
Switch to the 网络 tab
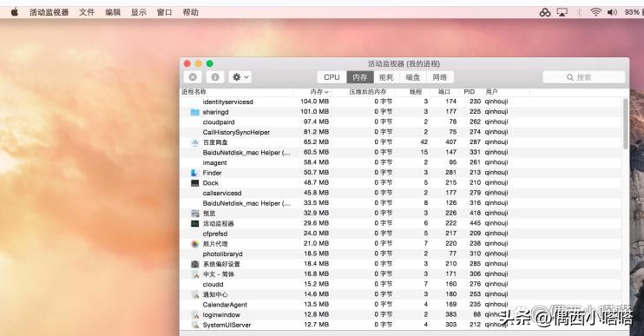coord(439,77)
